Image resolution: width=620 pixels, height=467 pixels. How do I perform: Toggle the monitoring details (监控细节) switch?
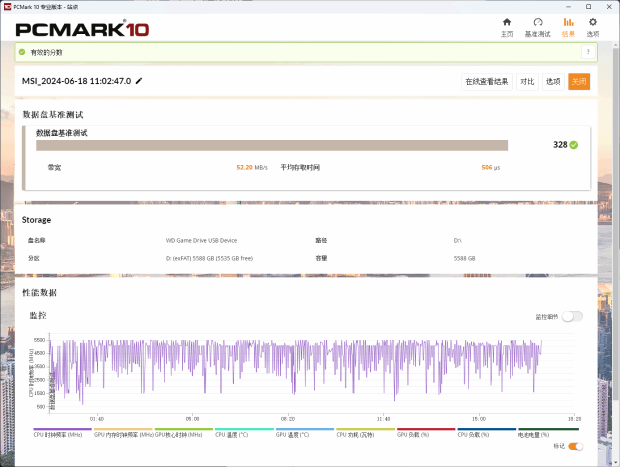click(x=572, y=316)
